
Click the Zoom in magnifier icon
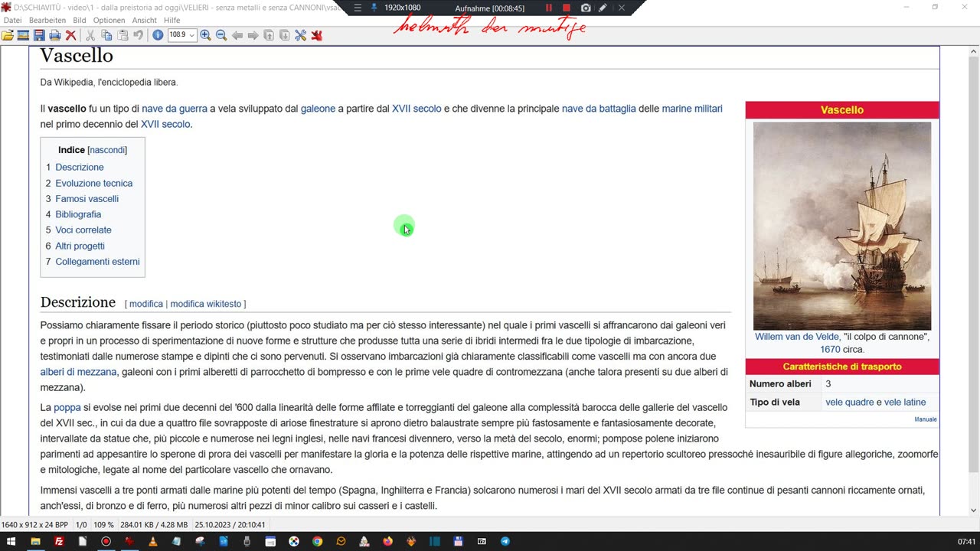[x=205, y=35]
